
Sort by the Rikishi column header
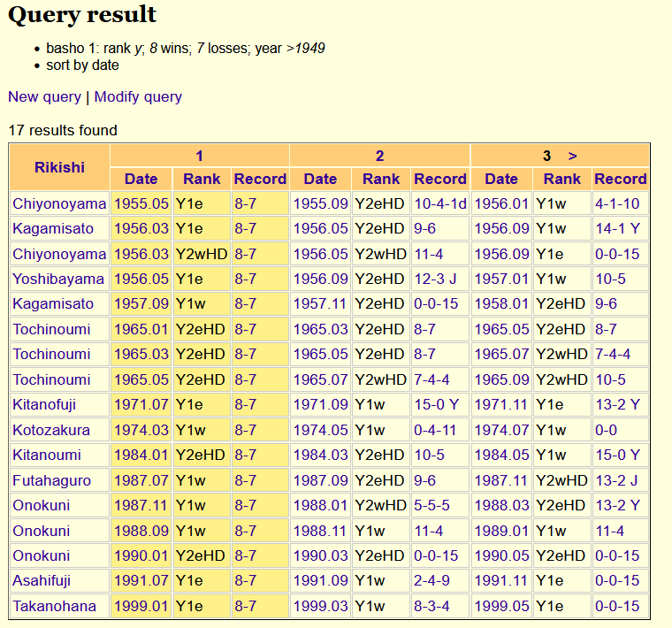pos(59,167)
